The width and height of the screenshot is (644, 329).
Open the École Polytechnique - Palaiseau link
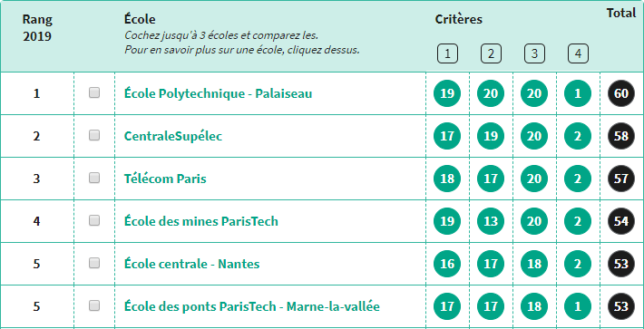pos(218,94)
